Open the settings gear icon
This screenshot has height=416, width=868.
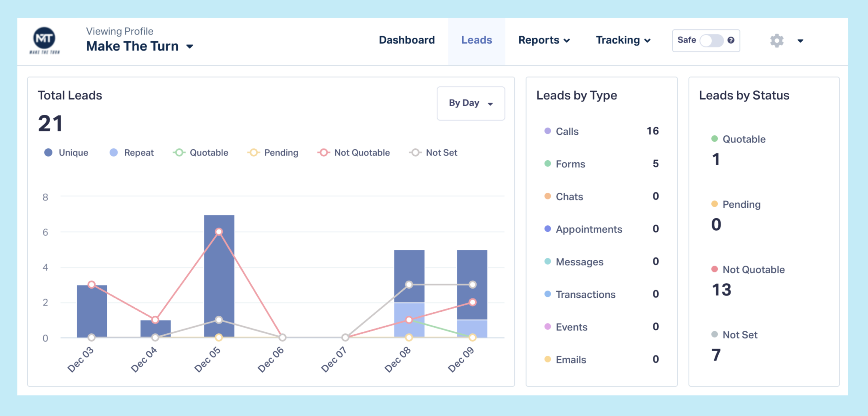pos(776,41)
